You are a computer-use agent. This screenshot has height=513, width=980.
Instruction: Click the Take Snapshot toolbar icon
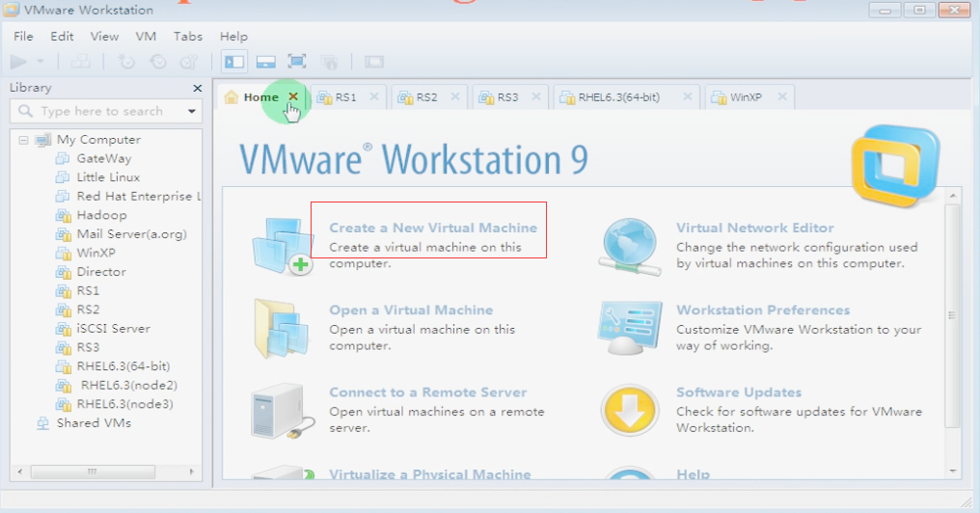click(126, 62)
